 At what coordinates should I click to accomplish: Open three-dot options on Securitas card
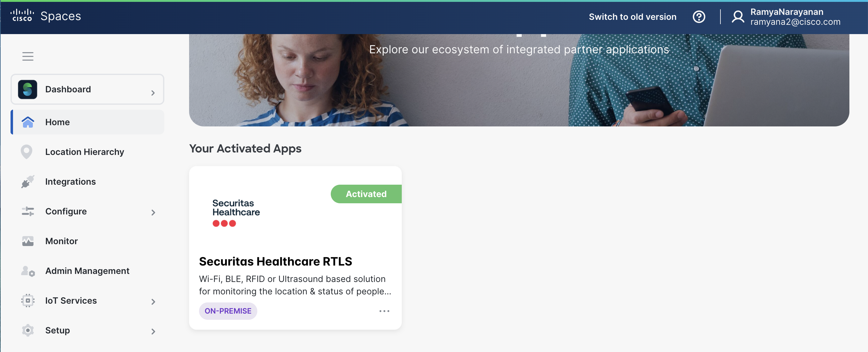[x=384, y=311]
